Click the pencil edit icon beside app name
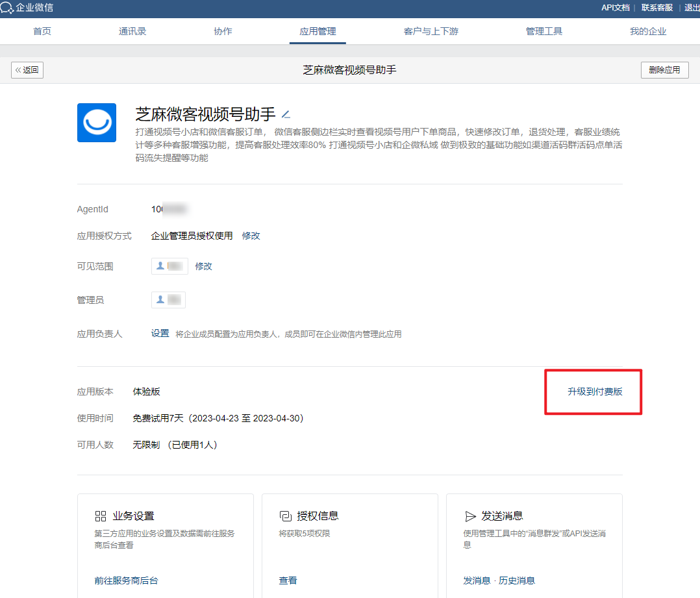This screenshot has height=598, width=700. (286, 115)
